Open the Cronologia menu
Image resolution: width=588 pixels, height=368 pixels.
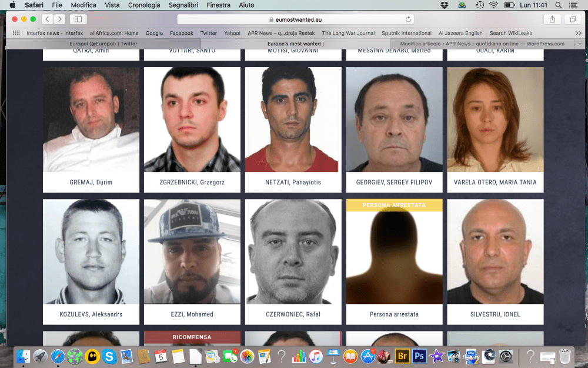(144, 5)
